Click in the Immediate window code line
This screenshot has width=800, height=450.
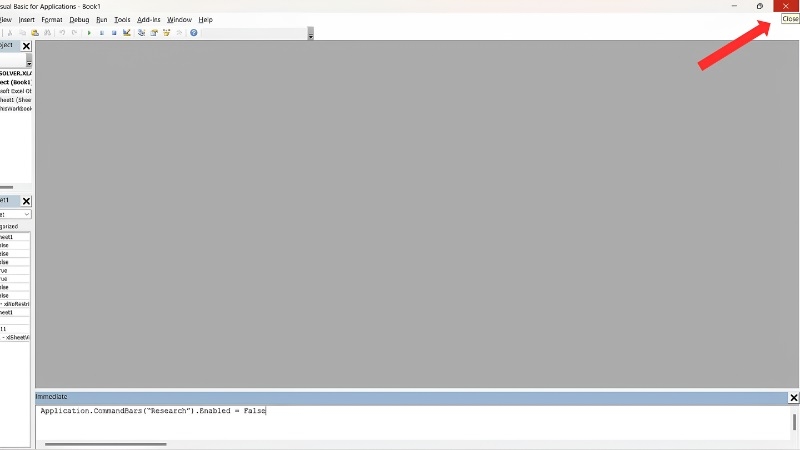pos(153,411)
